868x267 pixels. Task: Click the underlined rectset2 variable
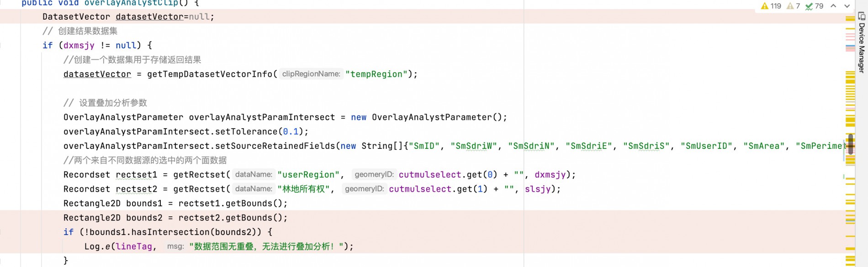pos(136,189)
